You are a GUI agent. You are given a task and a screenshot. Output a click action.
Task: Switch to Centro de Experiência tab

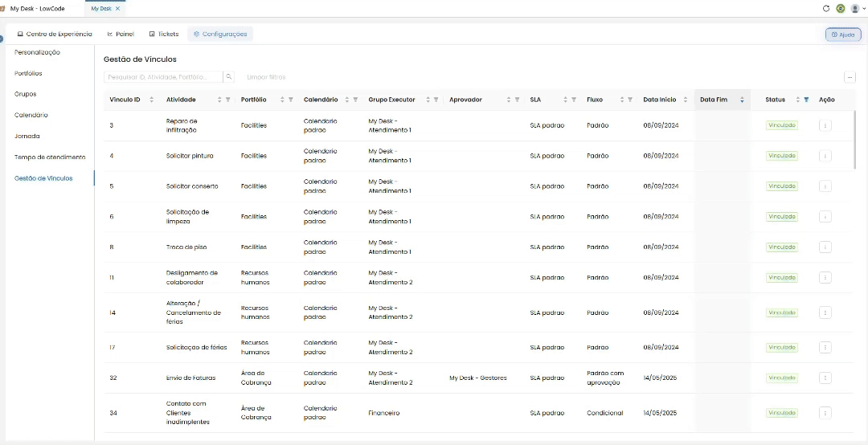pos(55,34)
